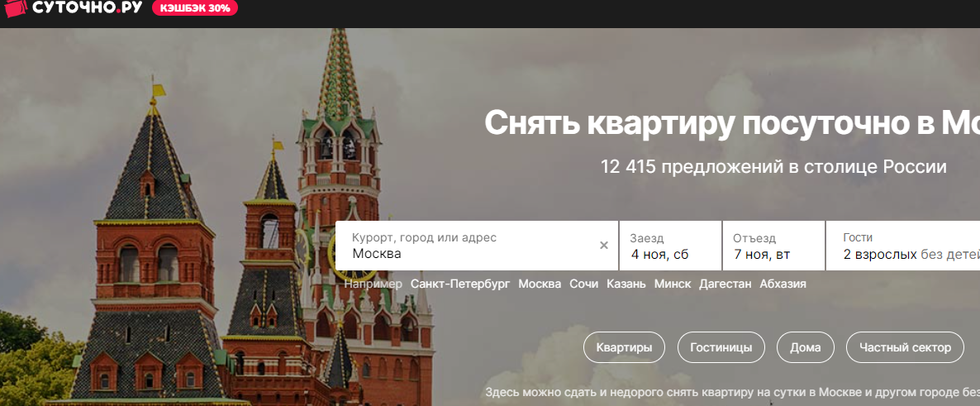The width and height of the screenshot is (980, 406).
Task: Open the КЭШБЭК 30% promo badge
Action: [195, 8]
